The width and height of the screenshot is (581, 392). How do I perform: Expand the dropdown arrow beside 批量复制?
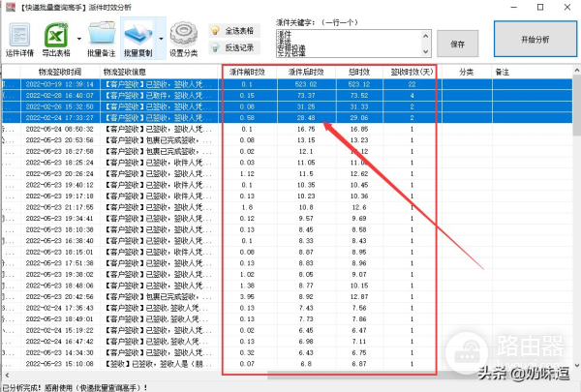click(x=161, y=39)
